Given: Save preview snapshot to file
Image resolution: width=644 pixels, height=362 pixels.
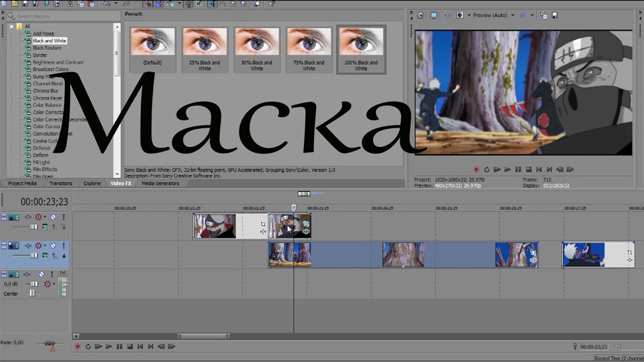Looking at the screenshot, I should point(554,15).
